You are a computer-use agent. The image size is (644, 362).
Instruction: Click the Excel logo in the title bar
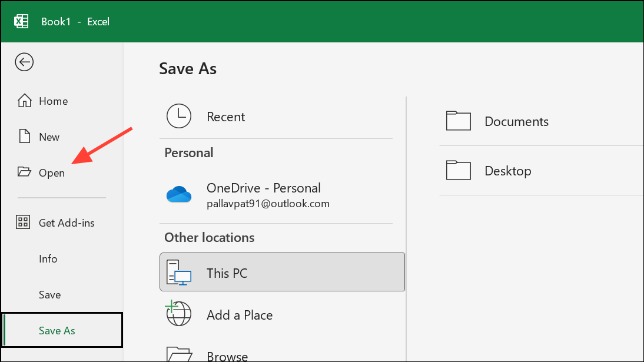coord(21,21)
